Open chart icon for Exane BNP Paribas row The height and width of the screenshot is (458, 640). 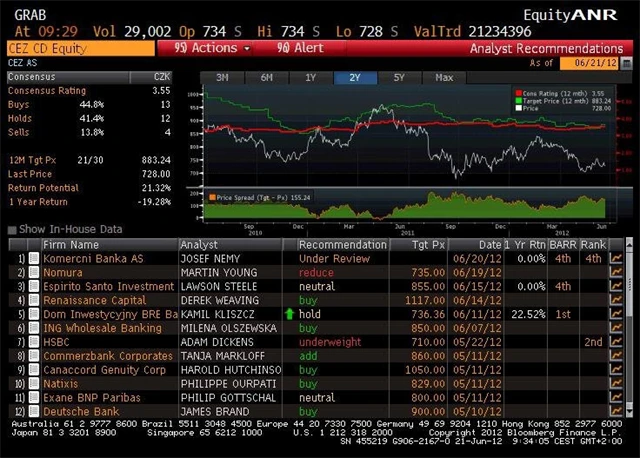point(616,397)
